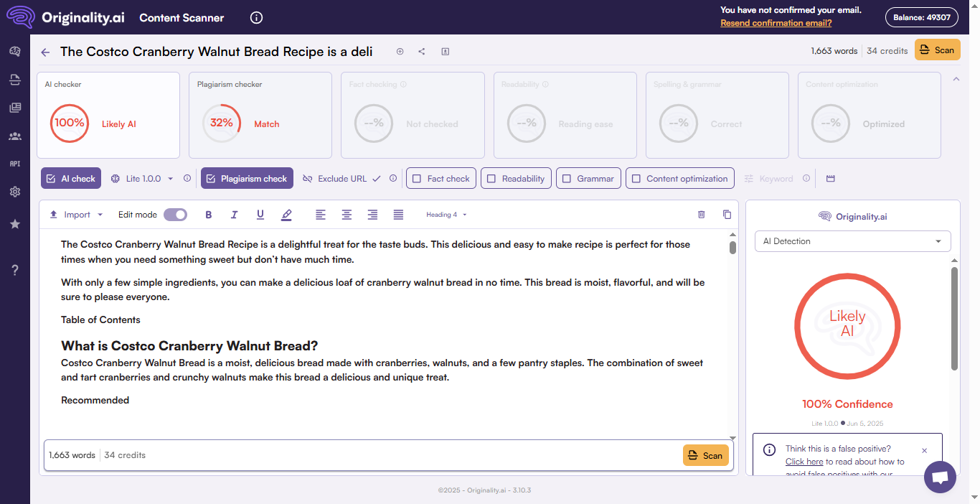Open the Content Scanner page
This screenshot has height=504, width=980.
click(182, 18)
